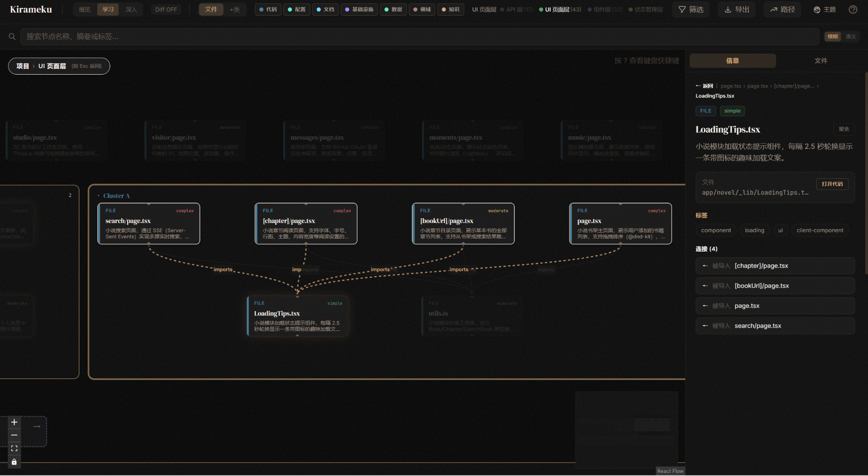
Task: Click 项目 in the breadcrumb pill
Action: [23, 66]
